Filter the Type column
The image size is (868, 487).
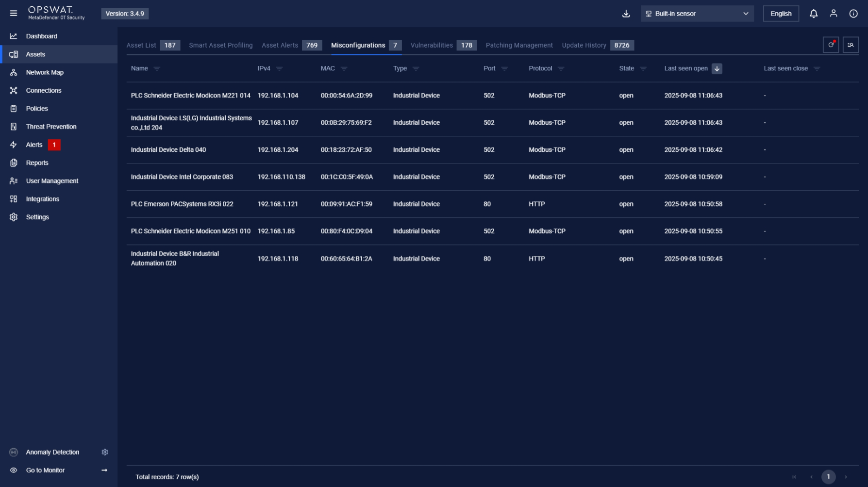tap(416, 69)
